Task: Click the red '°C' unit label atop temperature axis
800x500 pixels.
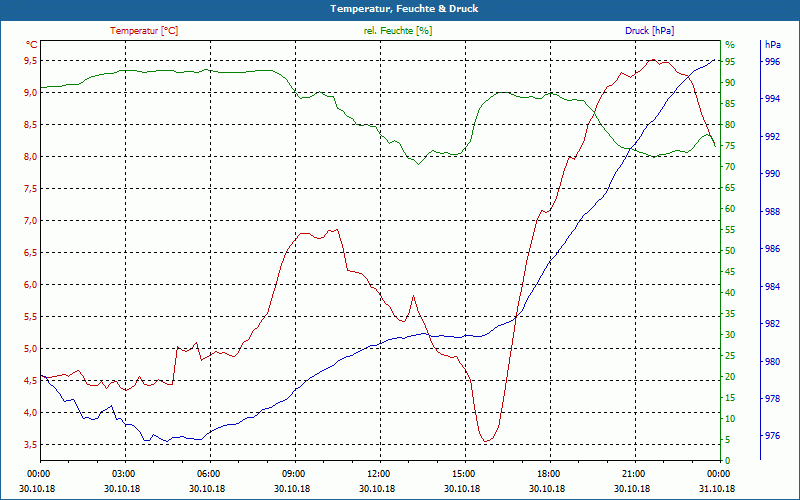Action: tap(31, 44)
